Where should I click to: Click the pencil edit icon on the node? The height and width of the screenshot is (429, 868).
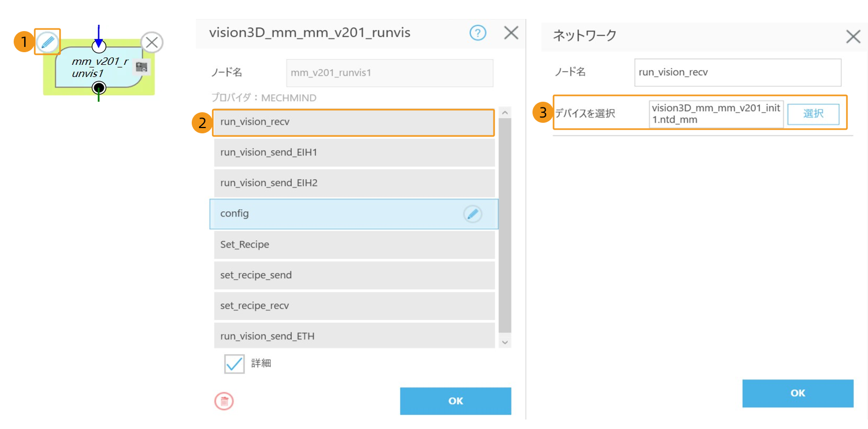pyautogui.click(x=47, y=42)
